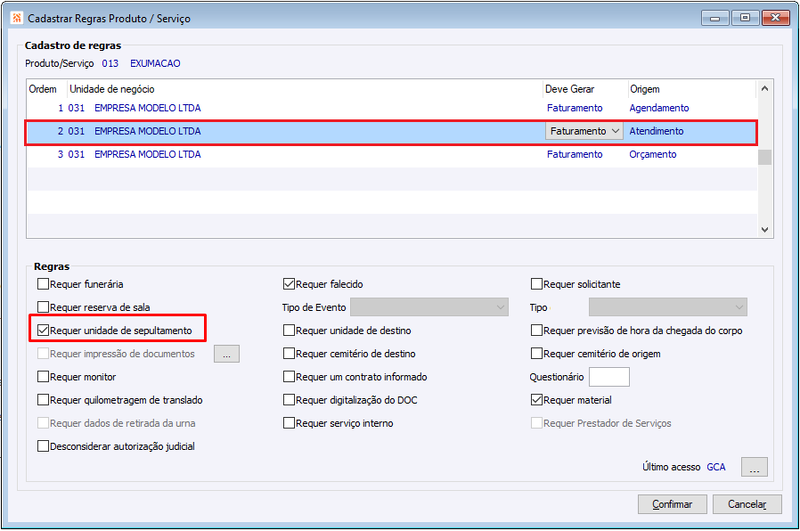Click the Faturamento cell in row 3

coord(574,155)
